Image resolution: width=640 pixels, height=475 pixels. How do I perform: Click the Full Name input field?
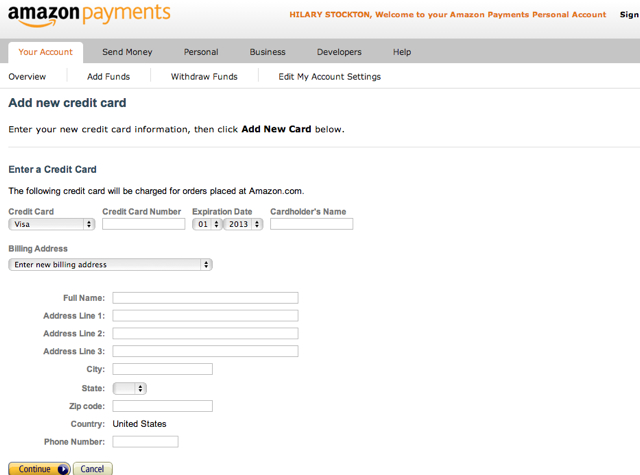(x=205, y=298)
